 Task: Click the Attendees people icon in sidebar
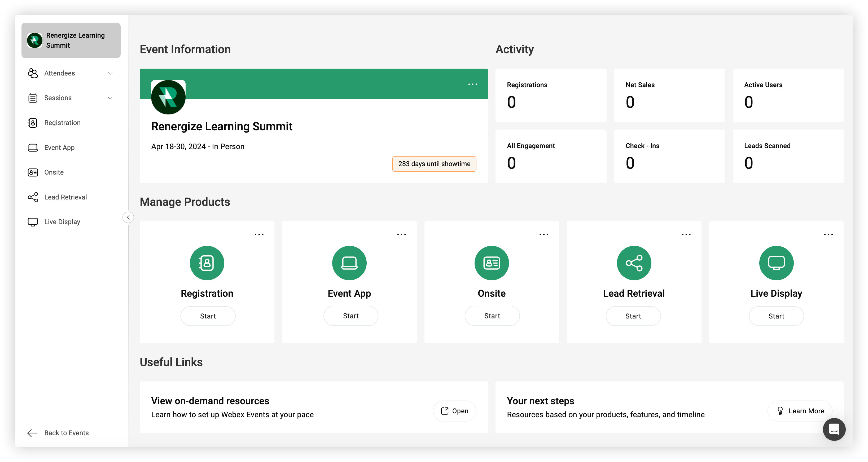tap(33, 73)
